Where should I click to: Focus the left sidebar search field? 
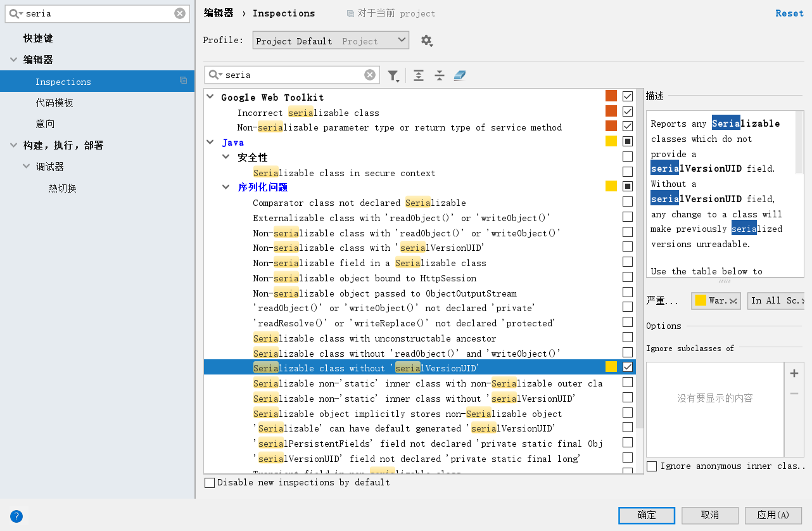[99, 13]
